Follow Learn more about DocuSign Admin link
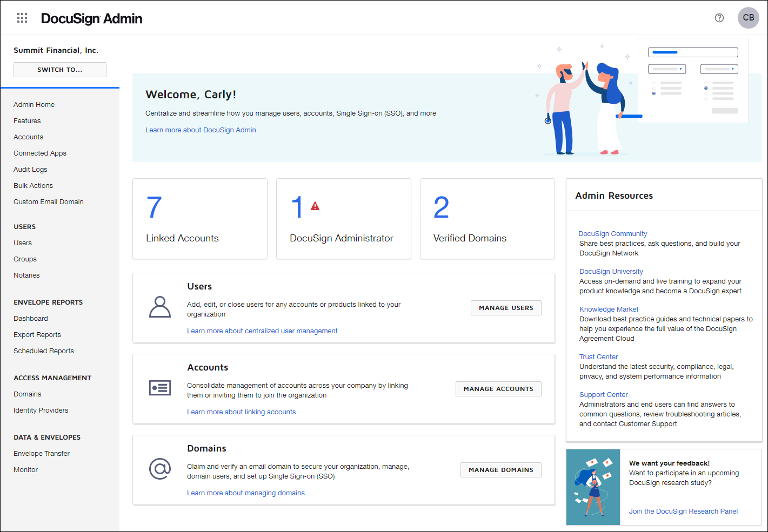Viewport: 768px width, 532px height. coord(201,130)
